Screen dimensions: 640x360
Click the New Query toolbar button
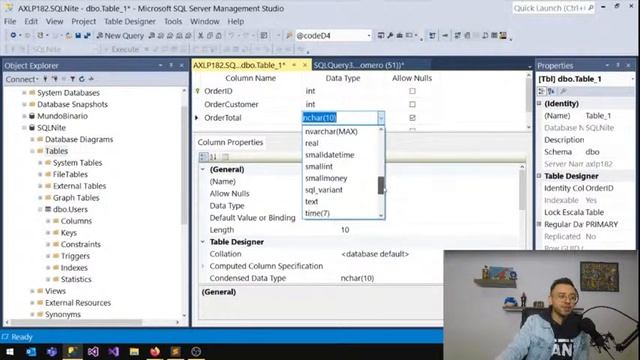(x=120, y=36)
